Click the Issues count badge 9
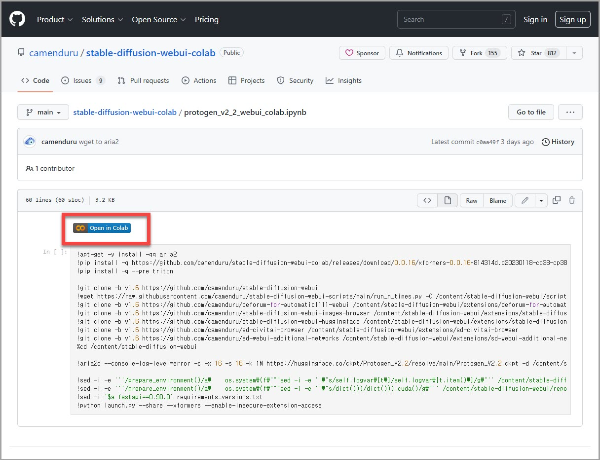 click(x=100, y=81)
